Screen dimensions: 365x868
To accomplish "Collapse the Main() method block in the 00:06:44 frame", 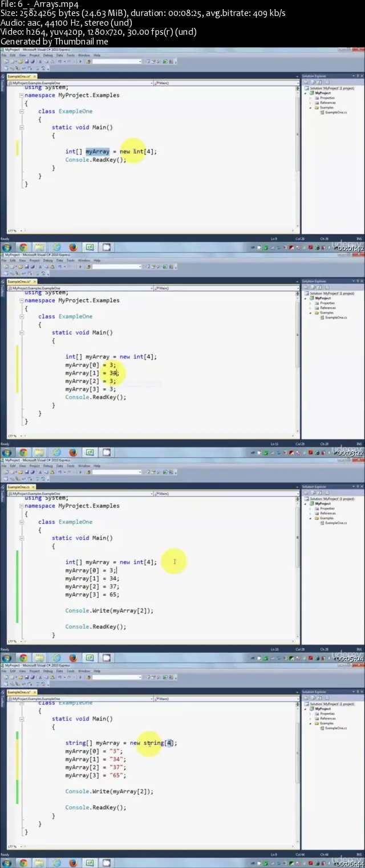I will (x=21, y=719).
